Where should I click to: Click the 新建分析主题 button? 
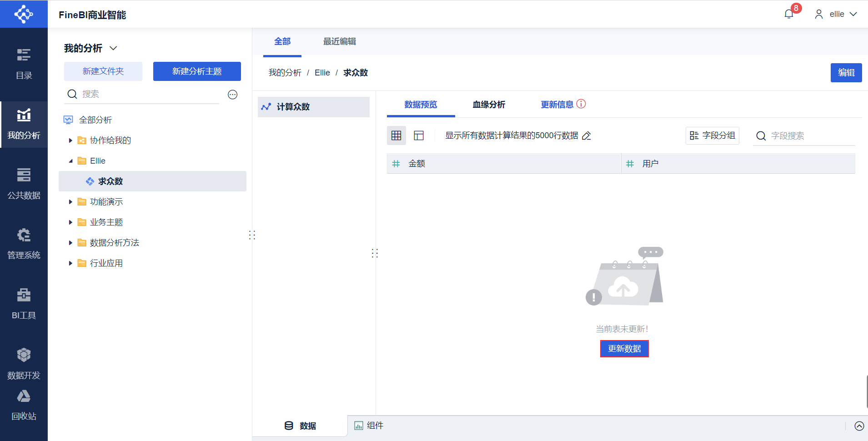197,71
